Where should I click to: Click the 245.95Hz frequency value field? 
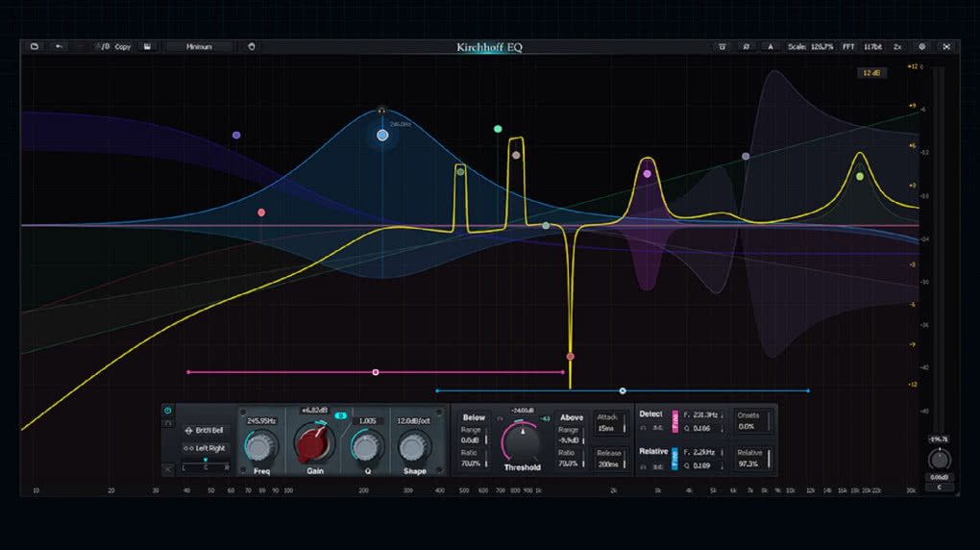click(261, 421)
